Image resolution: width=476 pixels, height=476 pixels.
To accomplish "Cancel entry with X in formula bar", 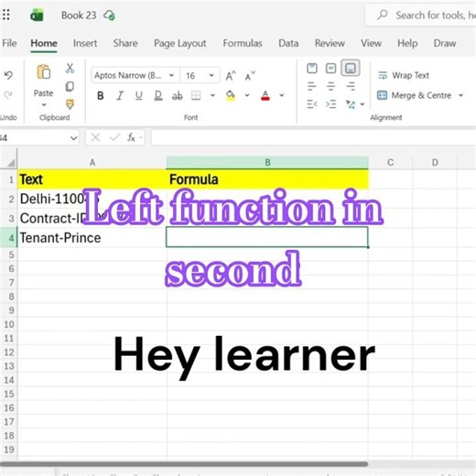I will point(95,137).
